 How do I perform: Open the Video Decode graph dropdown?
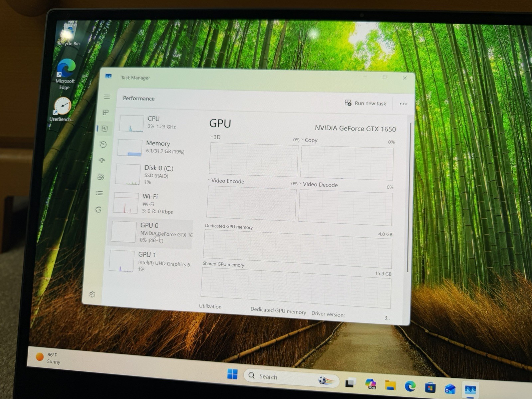click(301, 184)
